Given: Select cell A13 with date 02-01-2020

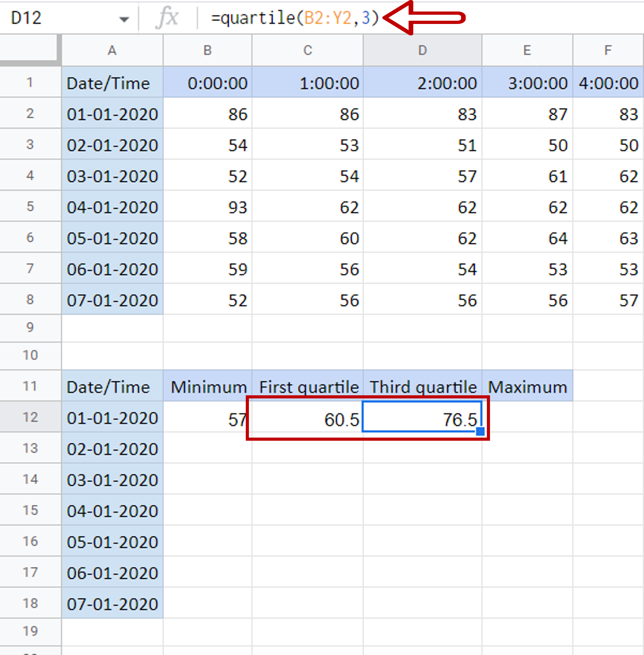Looking at the screenshot, I should coord(112,448).
